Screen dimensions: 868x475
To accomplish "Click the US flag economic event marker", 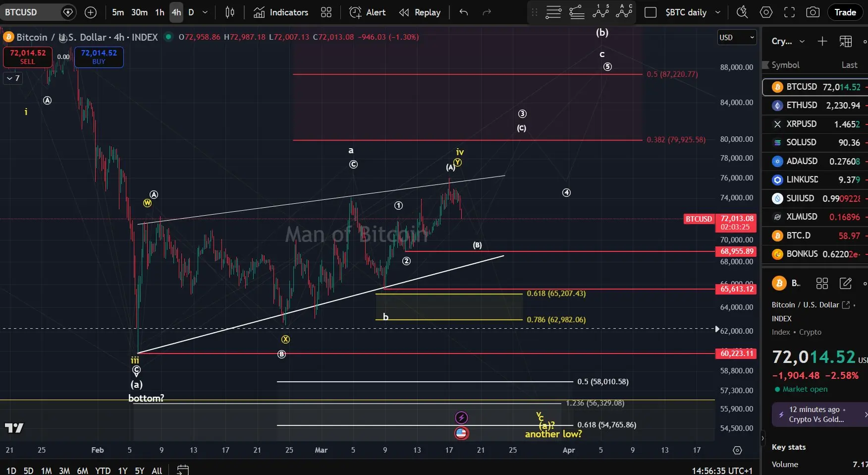I will (461, 433).
